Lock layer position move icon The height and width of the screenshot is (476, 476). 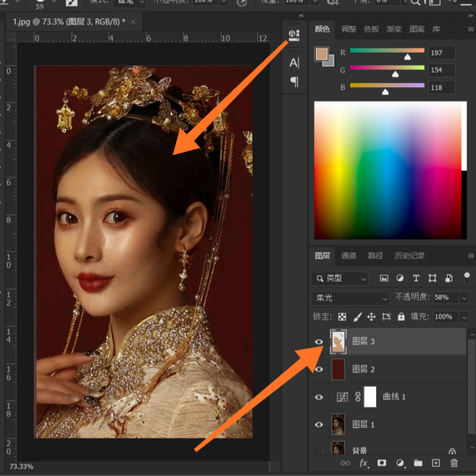click(x=371, y=317)
